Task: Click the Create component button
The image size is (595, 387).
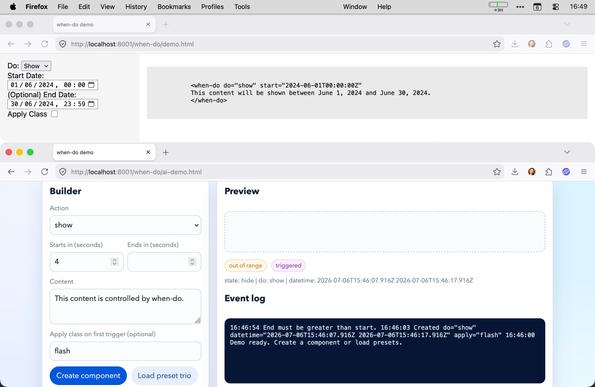Action: [x=88, y=376]
